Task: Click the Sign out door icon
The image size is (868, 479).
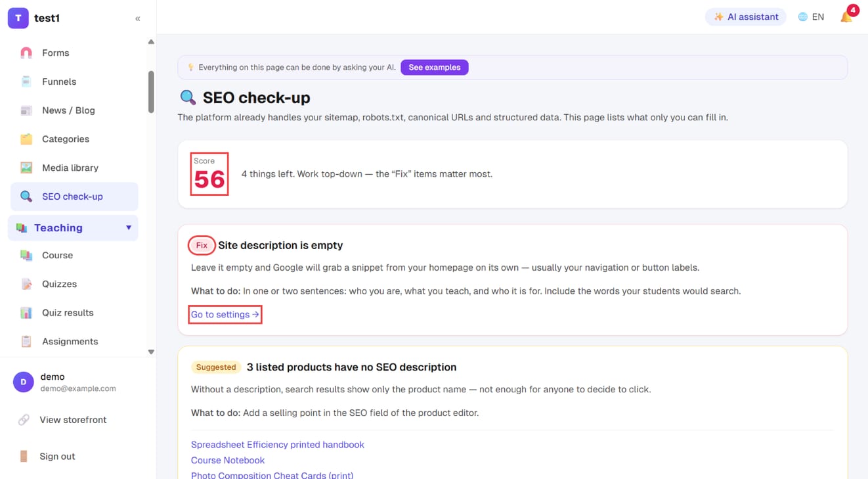Action: 24,456
